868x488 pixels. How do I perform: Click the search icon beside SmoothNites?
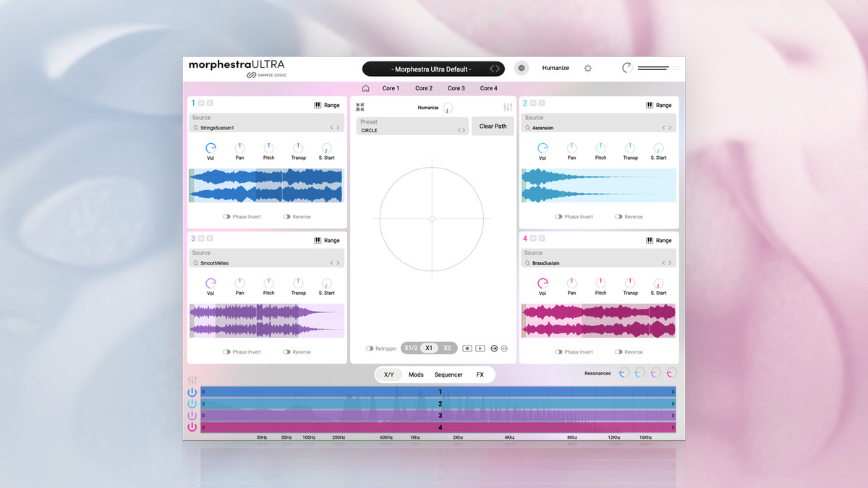(x=195, y=263)
